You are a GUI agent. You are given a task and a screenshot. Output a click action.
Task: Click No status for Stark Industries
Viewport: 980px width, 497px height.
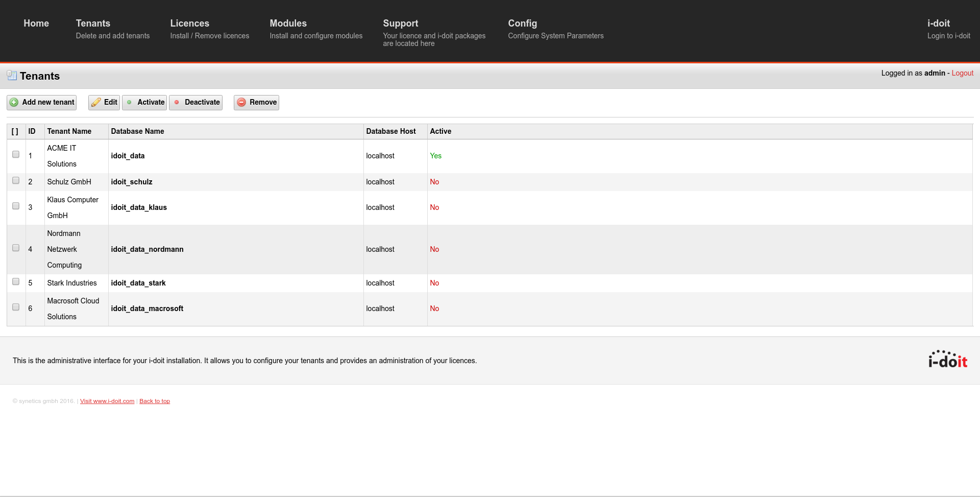(434, 283)
